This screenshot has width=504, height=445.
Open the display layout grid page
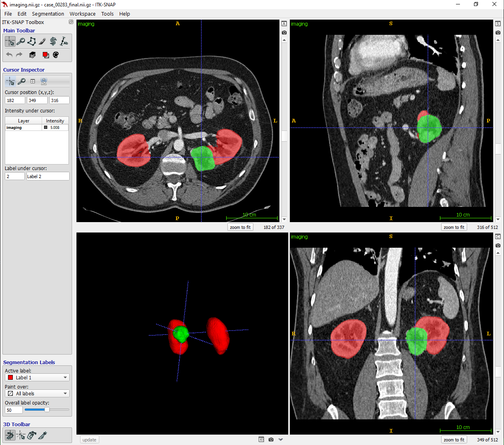pos(33,81)
